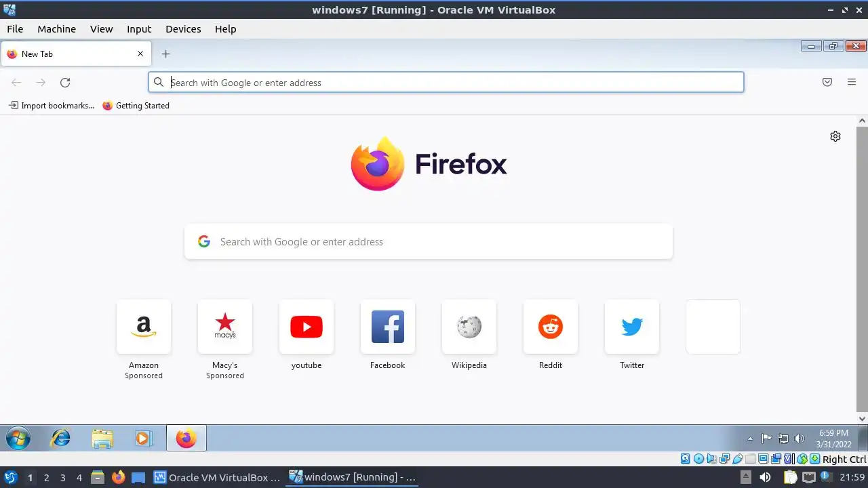This screenshot has width=868, height=488.
Task: Open a new tab with plus button
Action: pyautogui.click(x=165, y=54)
